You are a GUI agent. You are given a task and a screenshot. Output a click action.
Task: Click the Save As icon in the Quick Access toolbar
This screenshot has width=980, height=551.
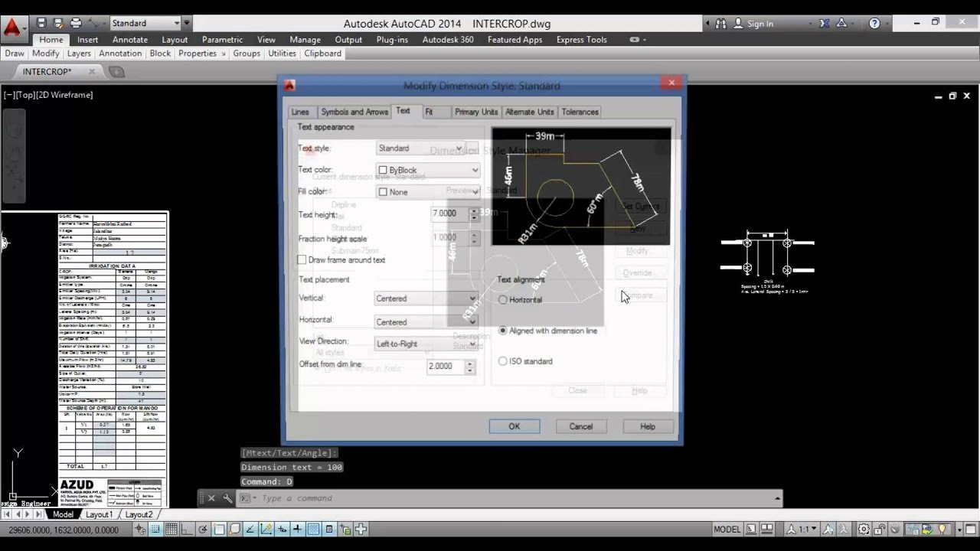click(x=59, y=23)
